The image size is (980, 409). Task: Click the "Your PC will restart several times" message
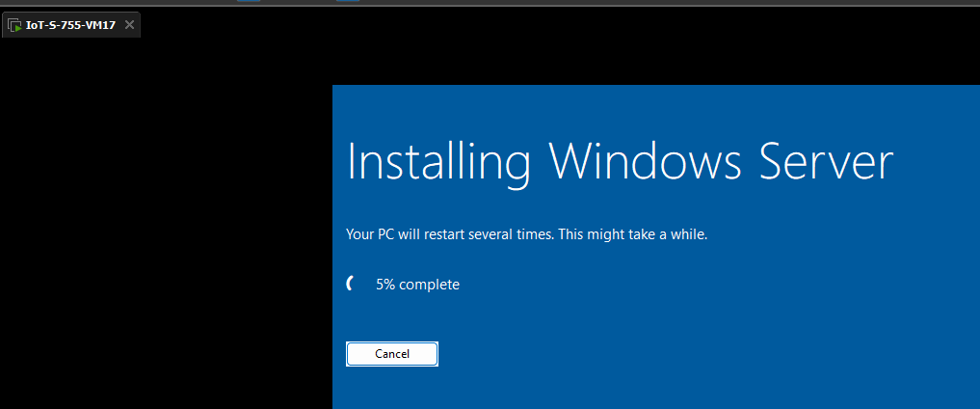(x=526, y=235)
